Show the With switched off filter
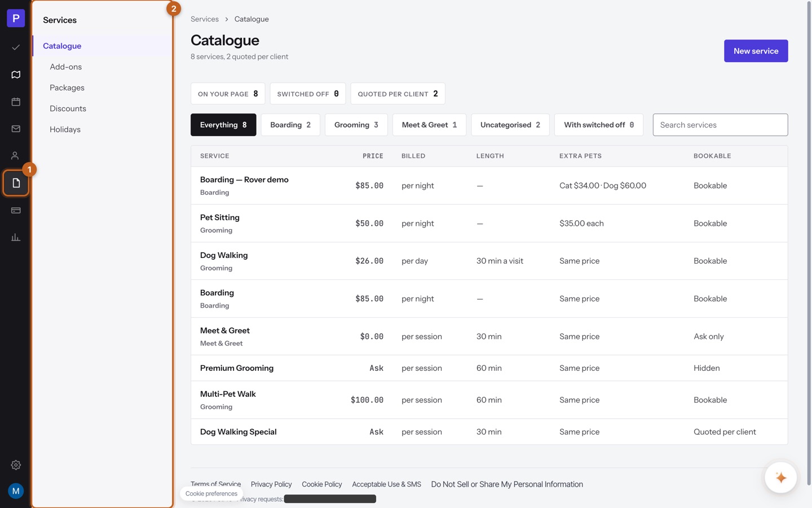Screen dimensions: 812x508 (599, 125)
